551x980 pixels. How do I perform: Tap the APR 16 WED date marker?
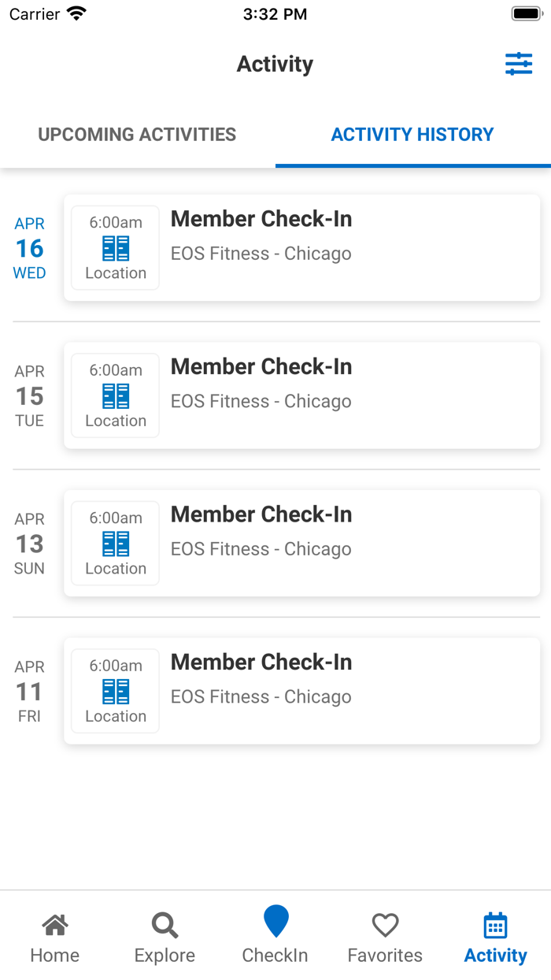click(29, 247)
